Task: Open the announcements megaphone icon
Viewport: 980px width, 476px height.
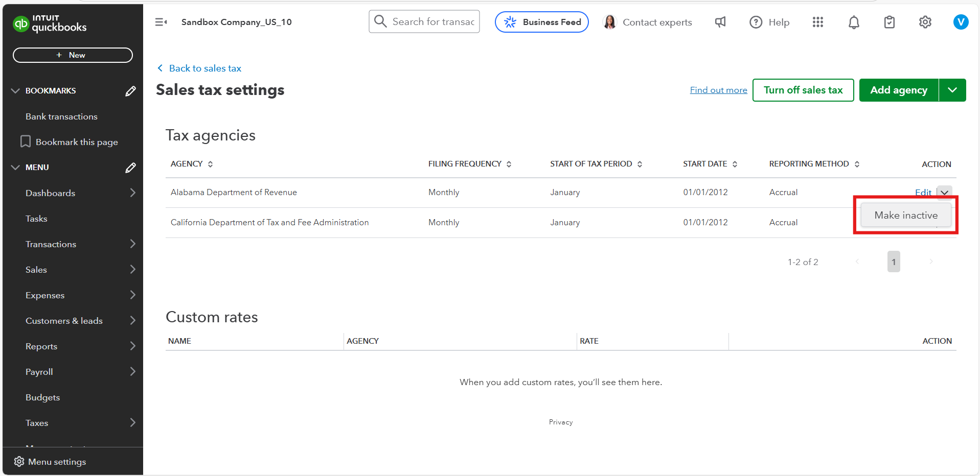Action: pyautogui.click(x=720, y=22)
